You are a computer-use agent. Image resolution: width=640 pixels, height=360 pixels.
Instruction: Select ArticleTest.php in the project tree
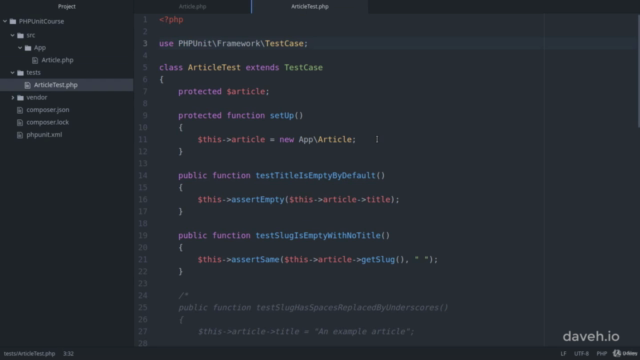(56, 85)
